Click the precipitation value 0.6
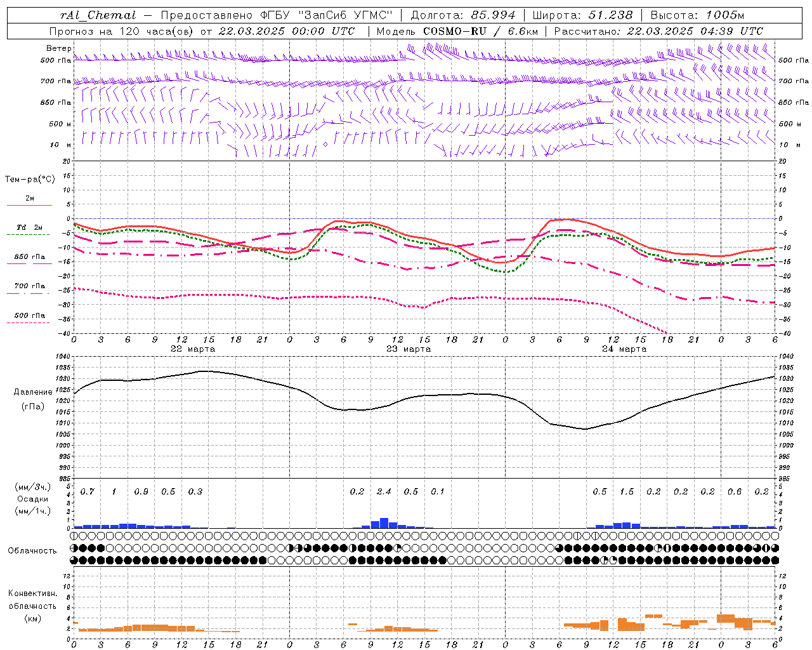812x650 pixels. pyautogui.click(x=734, y=492)
